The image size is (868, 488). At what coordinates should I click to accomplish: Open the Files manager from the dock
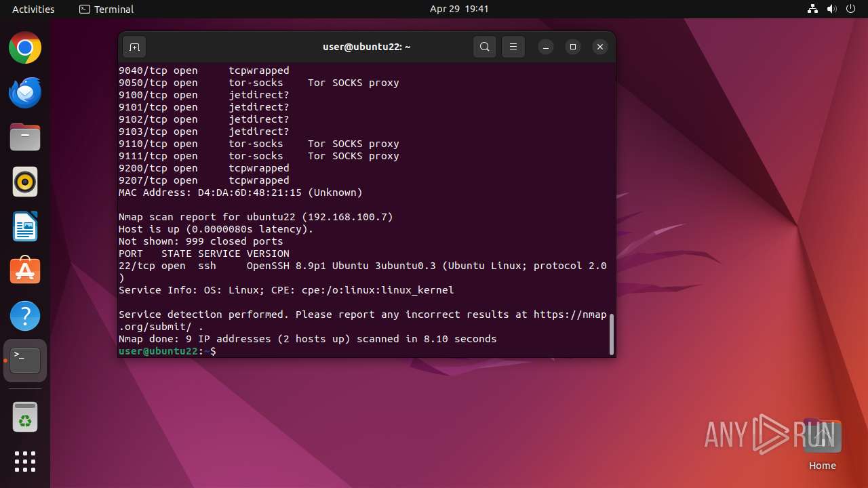(x=25, y=138)
